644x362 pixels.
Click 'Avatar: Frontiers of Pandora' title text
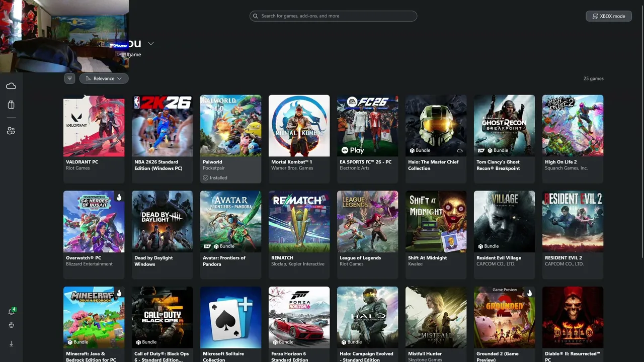pyautogui.click(x=224, y=261)
